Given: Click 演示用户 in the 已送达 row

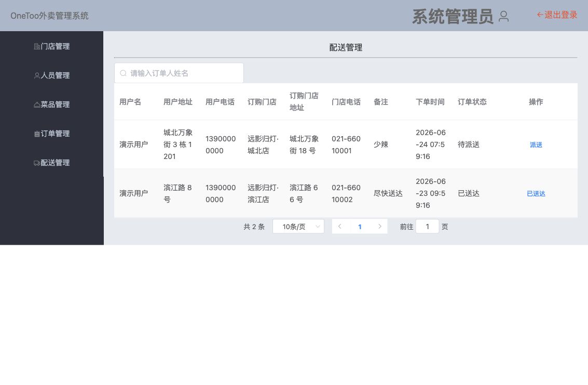Looking at the screenshot, I should click(x=133, y=193).
